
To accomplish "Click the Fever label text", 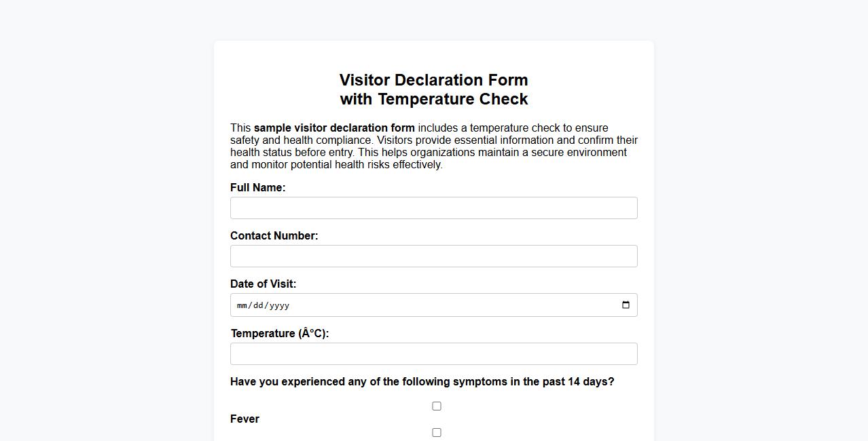I will (x=245, y=419).
